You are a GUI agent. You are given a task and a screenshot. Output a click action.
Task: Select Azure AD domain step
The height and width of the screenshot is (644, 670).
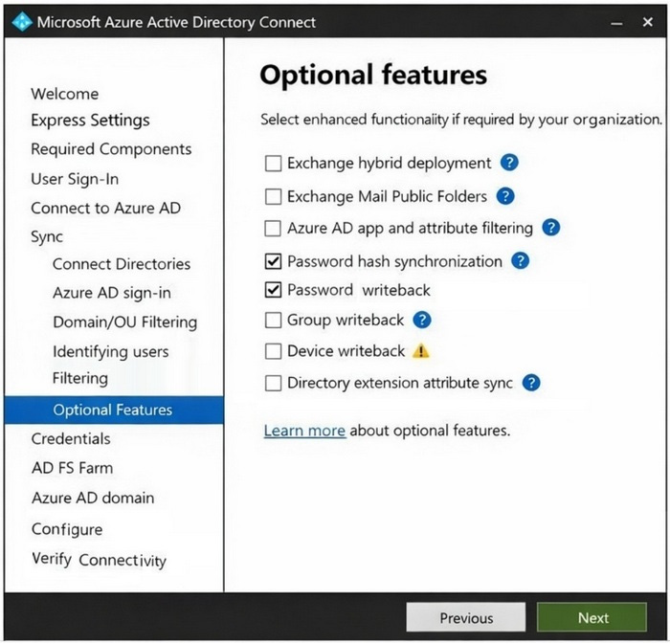coord(93,499)
